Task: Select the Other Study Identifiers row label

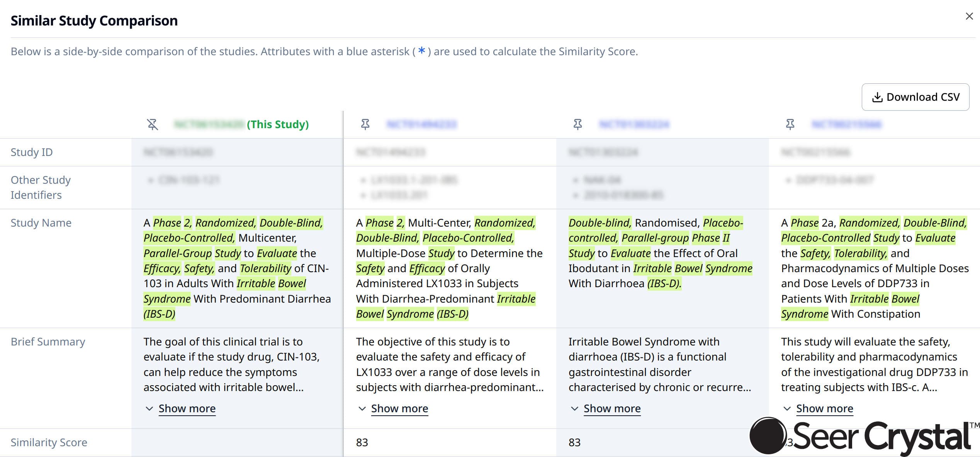Action: coord(41,187)
